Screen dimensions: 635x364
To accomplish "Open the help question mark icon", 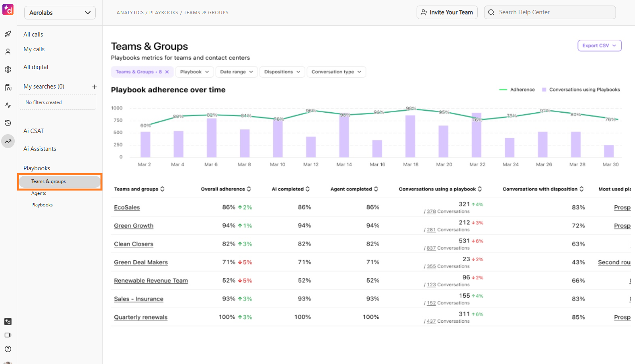I will [x=8, y=349].
